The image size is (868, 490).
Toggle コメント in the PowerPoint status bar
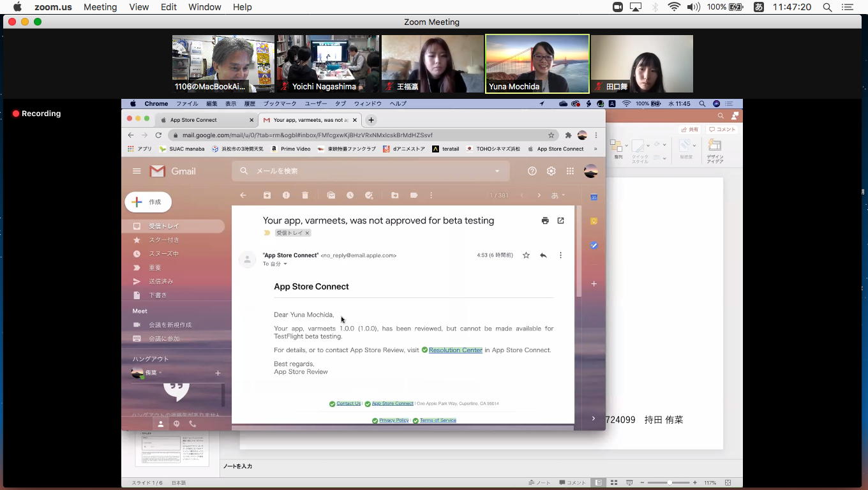572,483
